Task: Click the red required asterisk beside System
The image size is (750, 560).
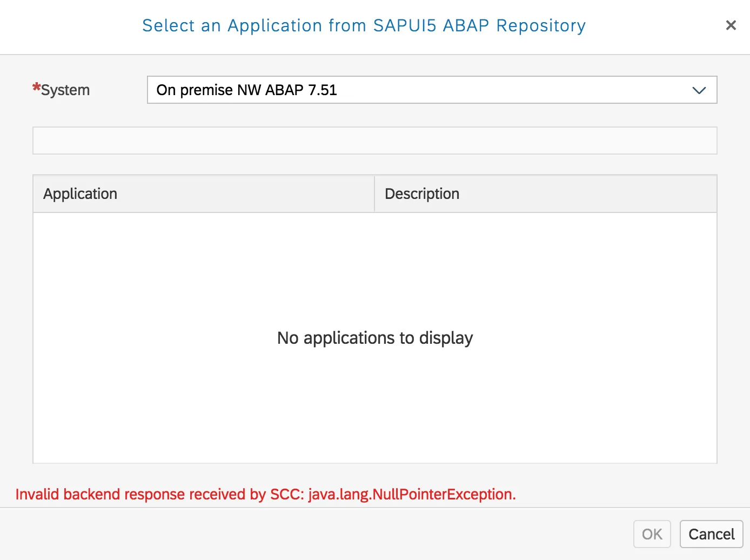Action: coord(36,88)
